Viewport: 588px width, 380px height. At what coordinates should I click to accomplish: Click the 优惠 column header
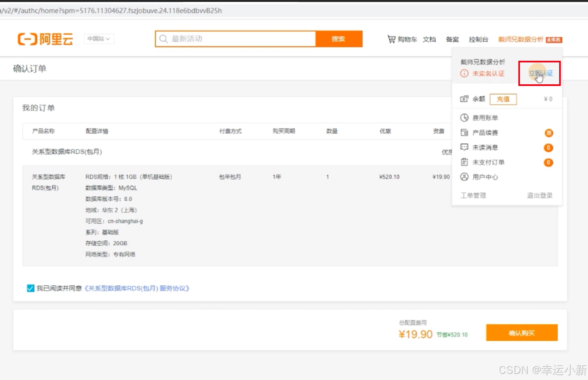[385, 131]
